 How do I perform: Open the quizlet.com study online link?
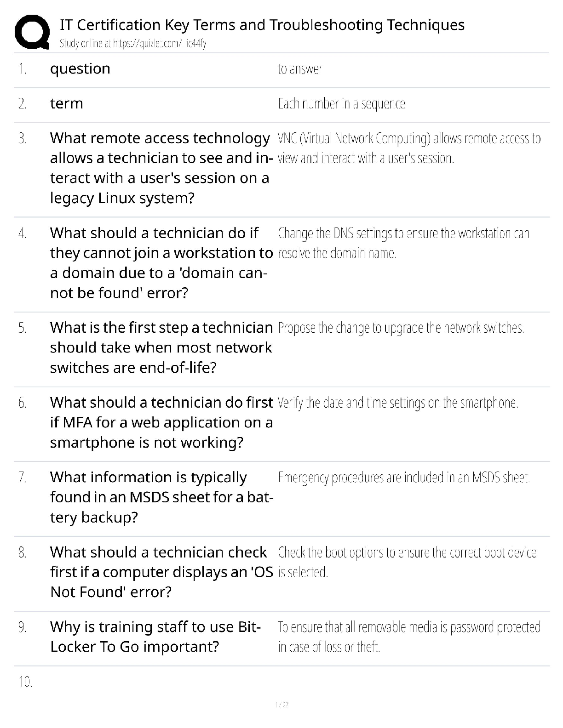click(x=133, y=44)
